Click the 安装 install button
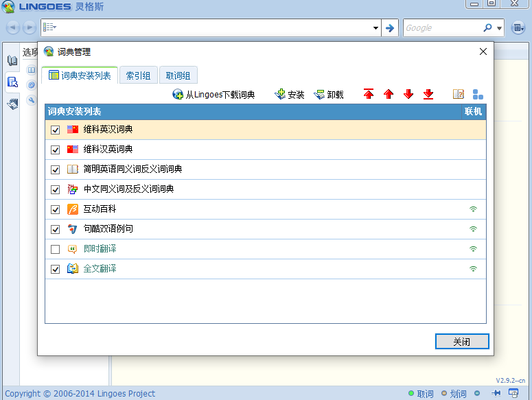Viewport: 532px width, 400px height. pos(290,94)
